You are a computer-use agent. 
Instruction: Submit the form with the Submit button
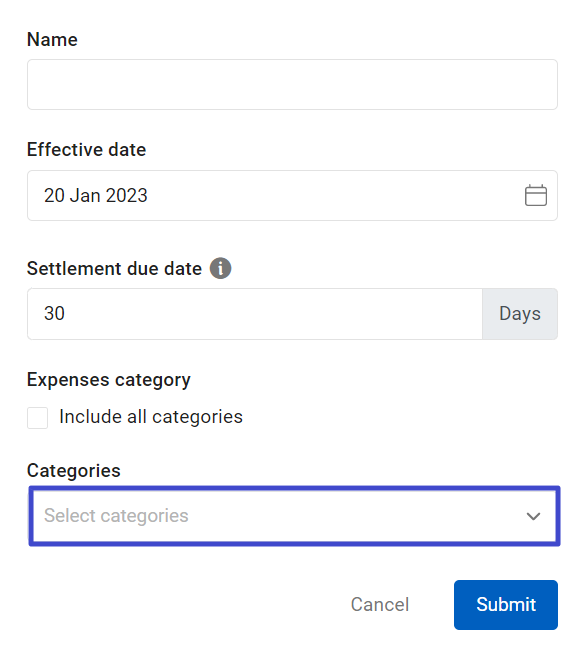point(506,604)
